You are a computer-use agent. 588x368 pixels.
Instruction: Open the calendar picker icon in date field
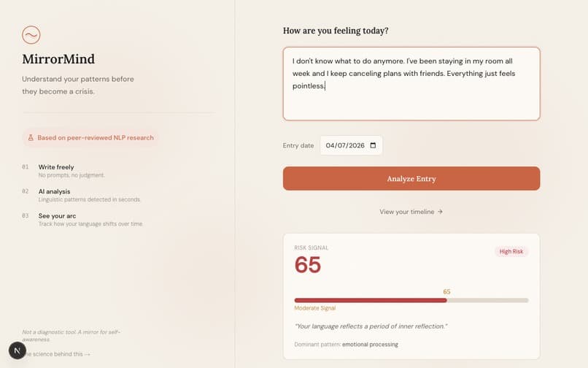click(x=373, y=145)
